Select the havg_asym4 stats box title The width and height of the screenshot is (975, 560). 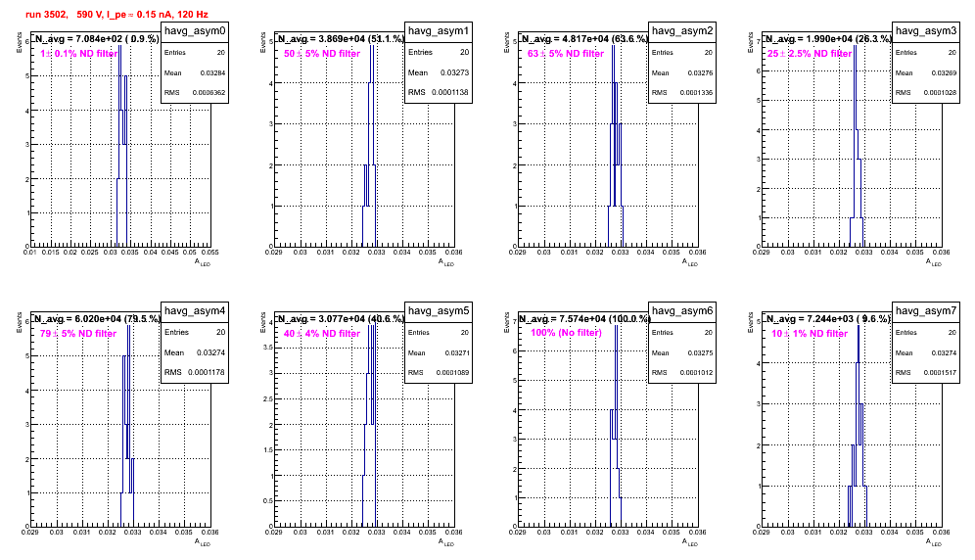click(x=195, y=310)
